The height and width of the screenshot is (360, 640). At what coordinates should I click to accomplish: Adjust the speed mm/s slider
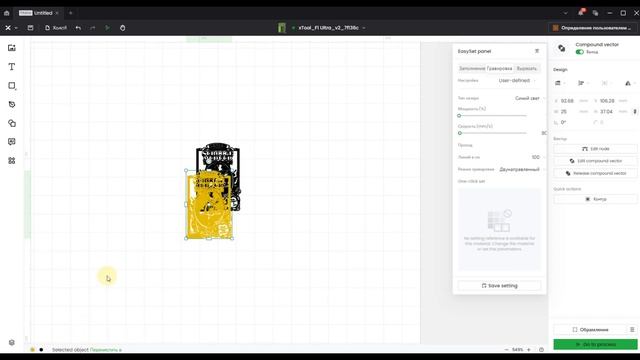pos(492,133)
